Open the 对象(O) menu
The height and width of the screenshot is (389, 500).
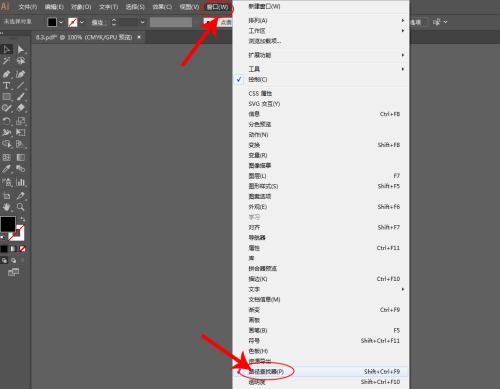point(81,7)
